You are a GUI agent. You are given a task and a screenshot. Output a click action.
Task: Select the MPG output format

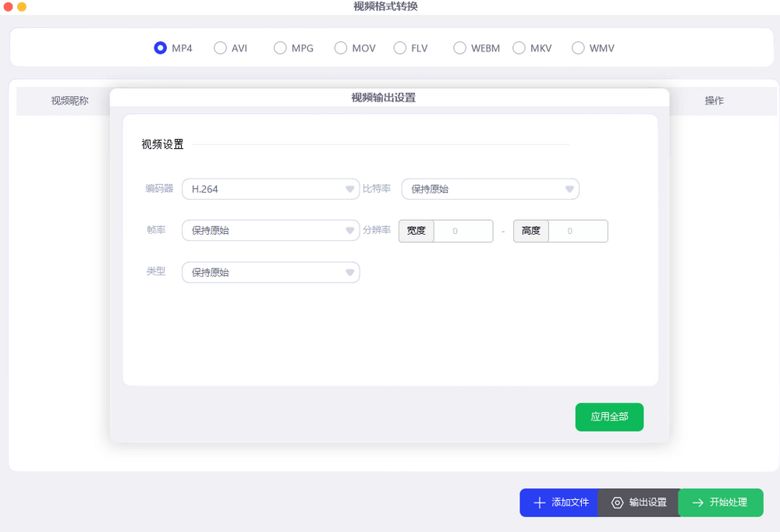pyautogui.click(x=278, y=48)
